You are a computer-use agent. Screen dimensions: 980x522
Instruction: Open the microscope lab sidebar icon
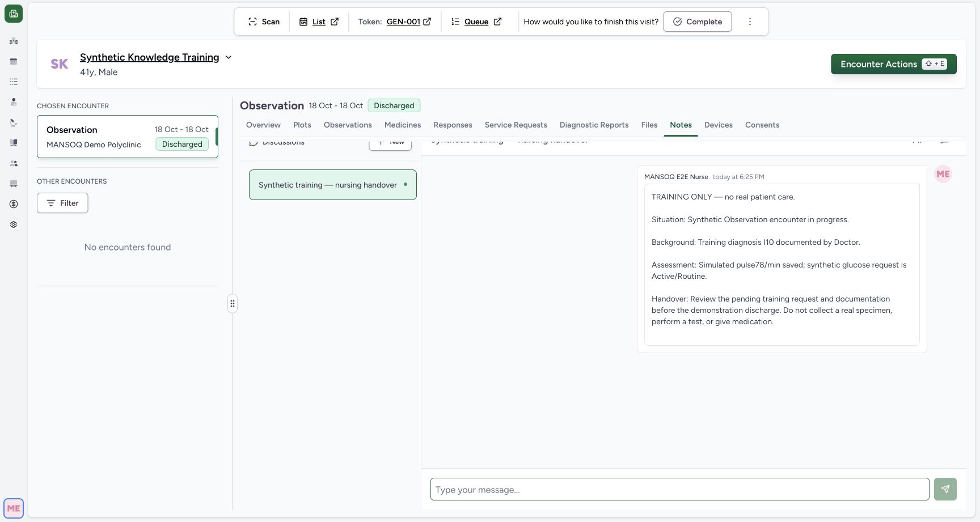coord(14,122)
